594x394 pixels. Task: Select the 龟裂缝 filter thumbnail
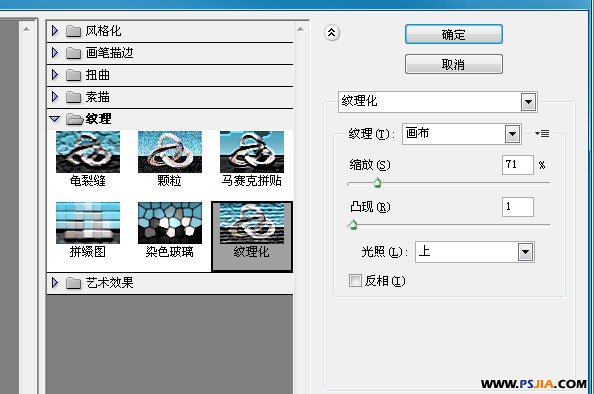click(88, 152)
